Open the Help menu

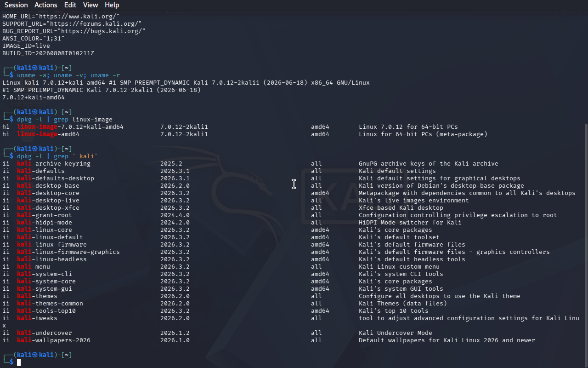point(112,5)
